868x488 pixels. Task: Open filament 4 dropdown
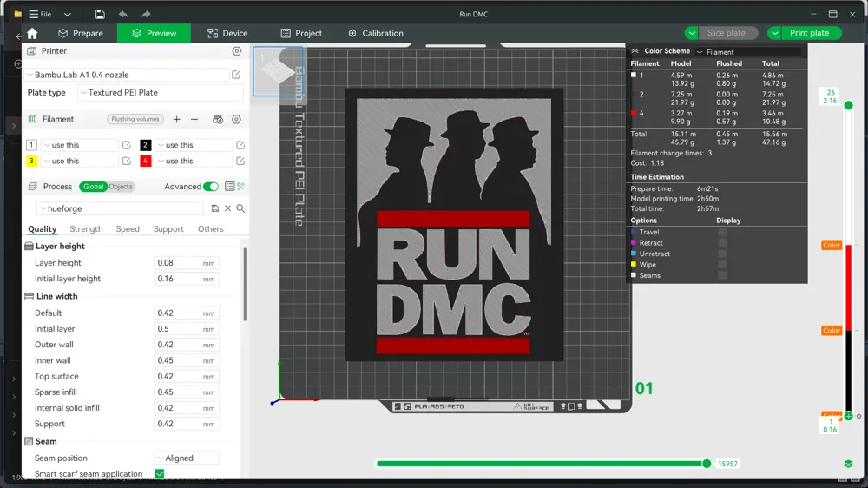coord(194,162)
